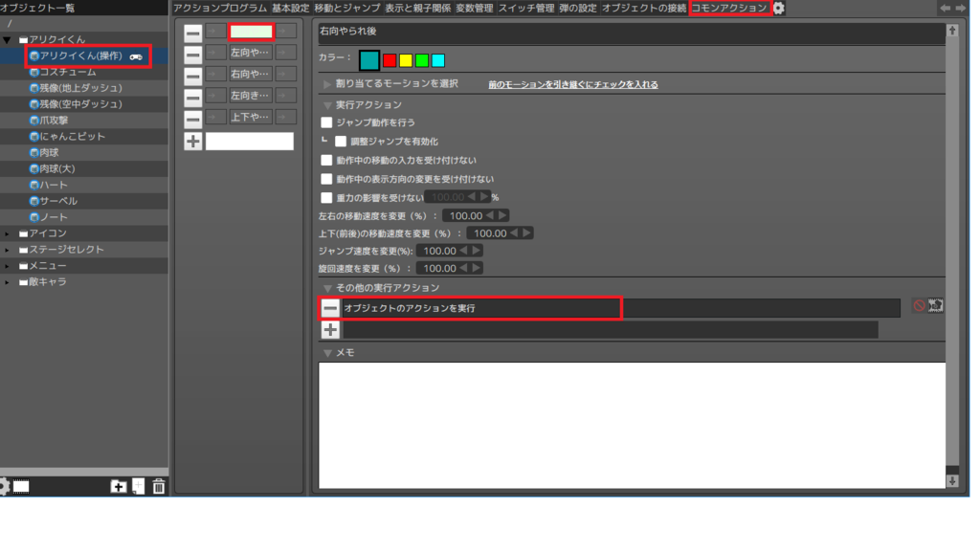Image resolution: width=980 pixels, height=553 pixels.
Task: Open 移動とジャンプ tab
Action: 347,8
